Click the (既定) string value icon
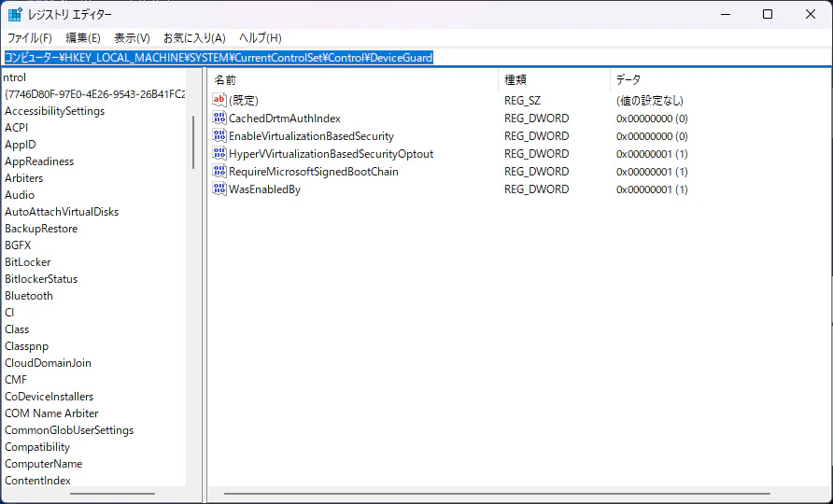The height and width of the screenshot is (504, 833). [219, 100]
